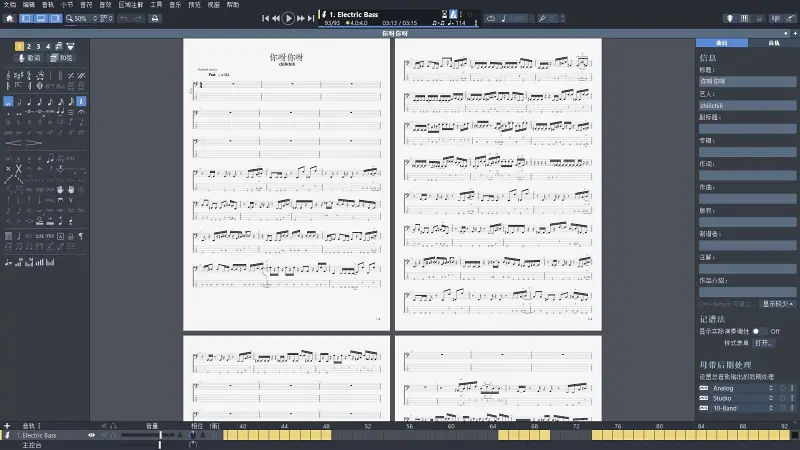800x450 pixels.
Task: Open the page layout view dropdown
Action: (x=106, y=18)
